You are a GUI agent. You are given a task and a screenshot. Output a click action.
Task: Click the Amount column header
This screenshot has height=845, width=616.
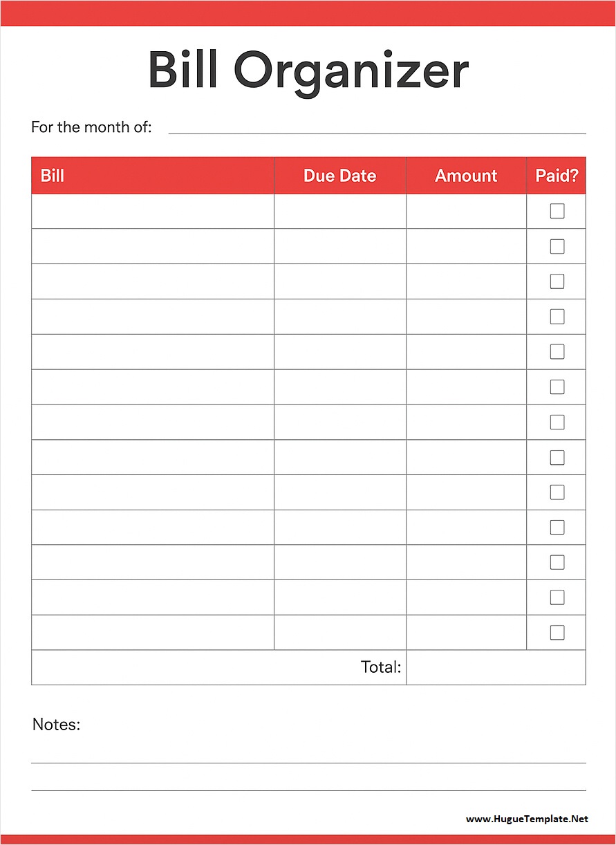[x=466, y=176]
